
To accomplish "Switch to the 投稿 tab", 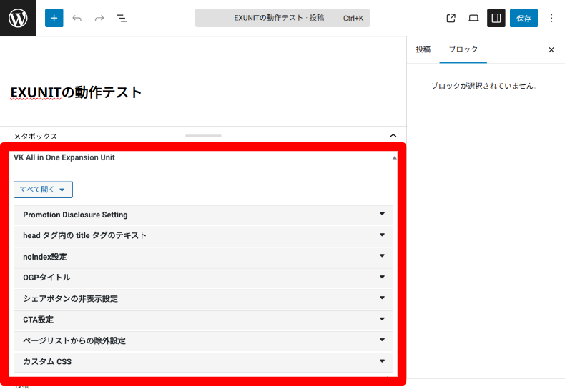I will [423, 49].
